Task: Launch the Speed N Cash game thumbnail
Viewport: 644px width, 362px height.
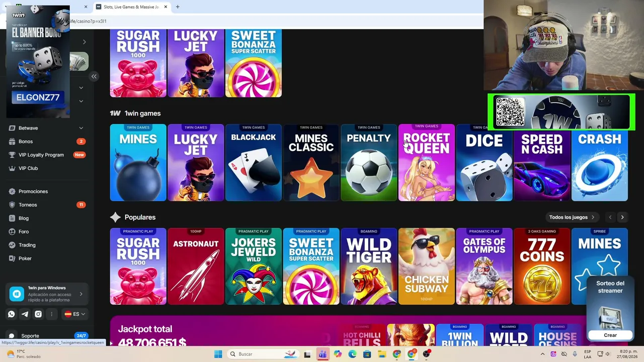Action: pyautogui.click(x=542, y=165)
